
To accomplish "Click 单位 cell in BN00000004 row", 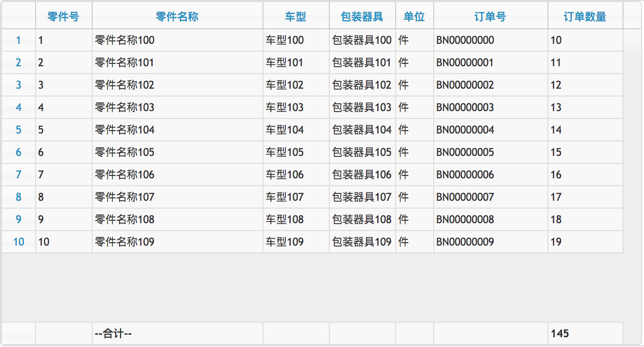I will point(415,130).
